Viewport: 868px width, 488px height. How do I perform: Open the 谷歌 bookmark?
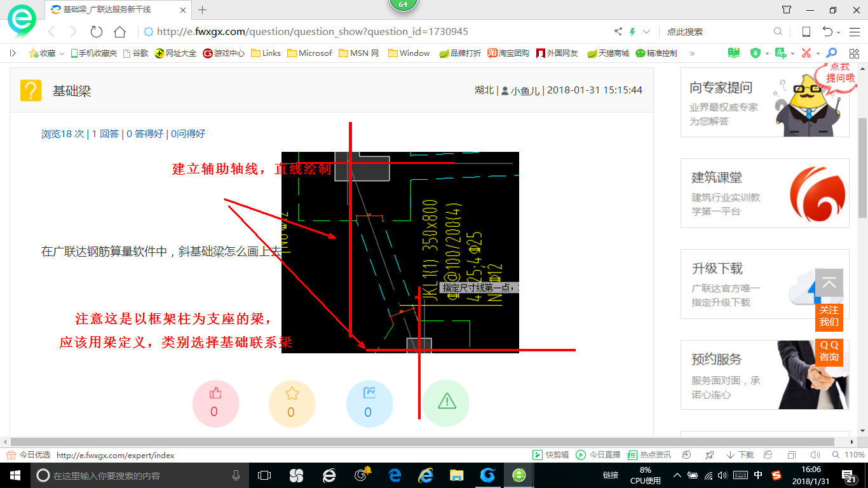click(135, 53)
